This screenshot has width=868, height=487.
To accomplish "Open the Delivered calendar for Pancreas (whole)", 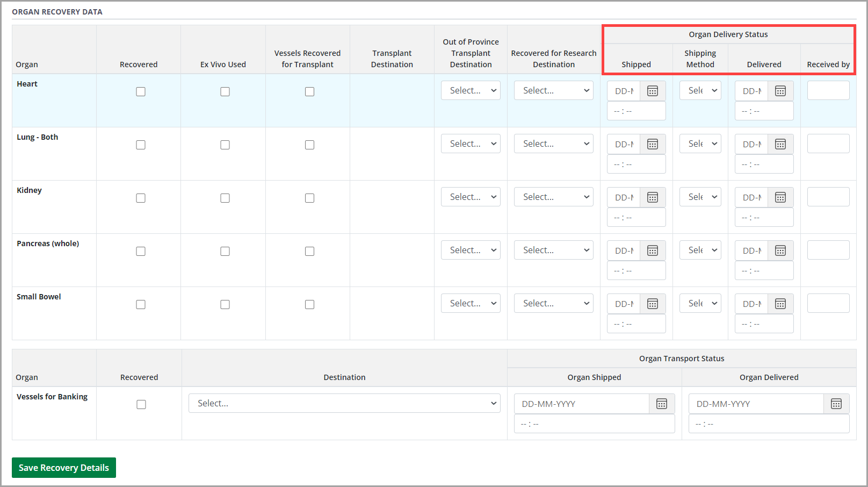I will pos(780,250).
